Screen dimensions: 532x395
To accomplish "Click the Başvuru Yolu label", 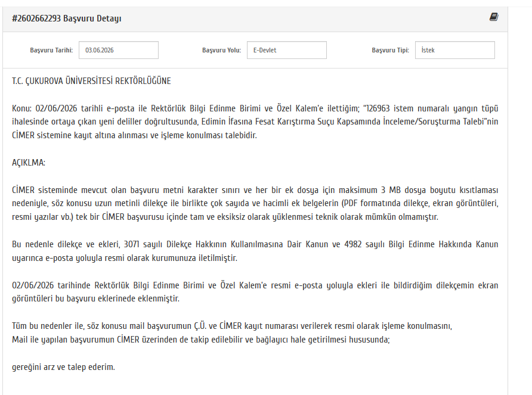I will click(221, 50).
